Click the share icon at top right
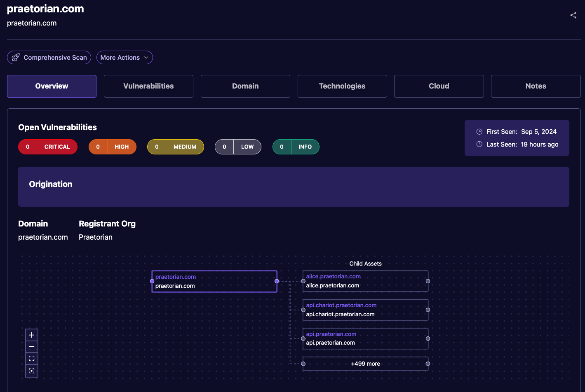 click(x=573, y=15)
